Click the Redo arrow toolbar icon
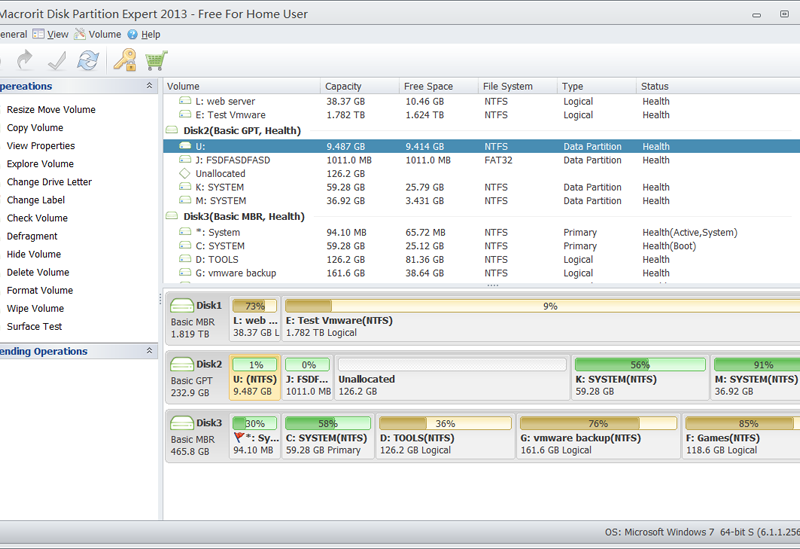This screenshot has width=800, height=549. click(24, 60)
